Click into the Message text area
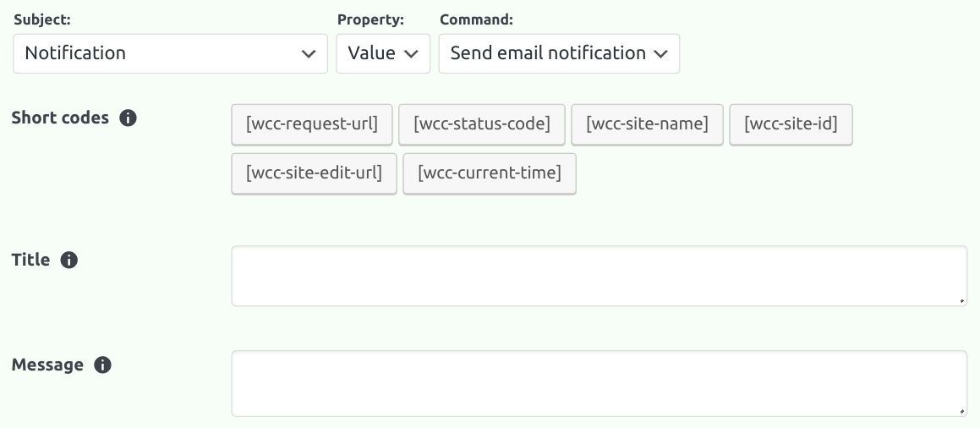980x428 pixels. [x=599, y=383]
